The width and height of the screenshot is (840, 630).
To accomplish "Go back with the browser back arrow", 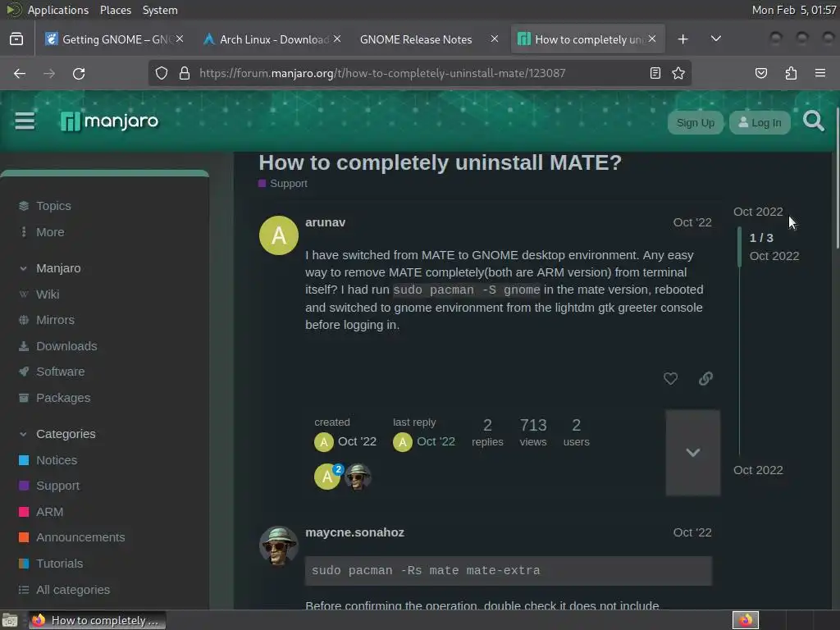I will [20, 73].
